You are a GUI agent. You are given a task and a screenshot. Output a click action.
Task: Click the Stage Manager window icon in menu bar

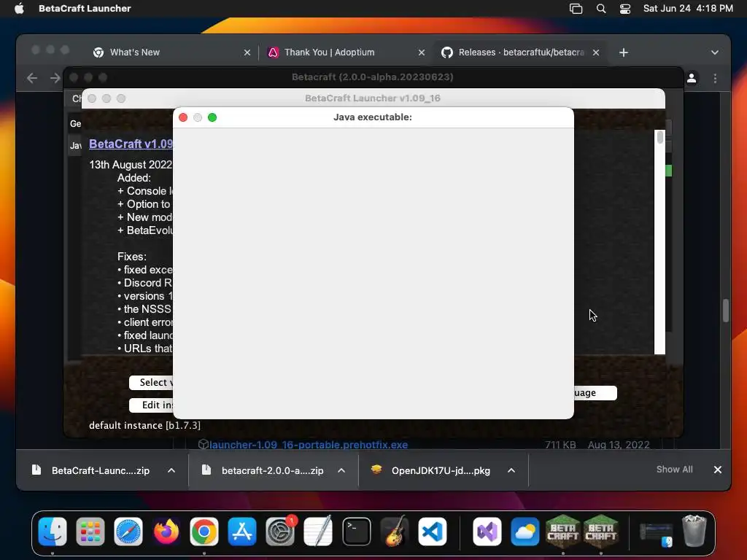pos(576,8)
